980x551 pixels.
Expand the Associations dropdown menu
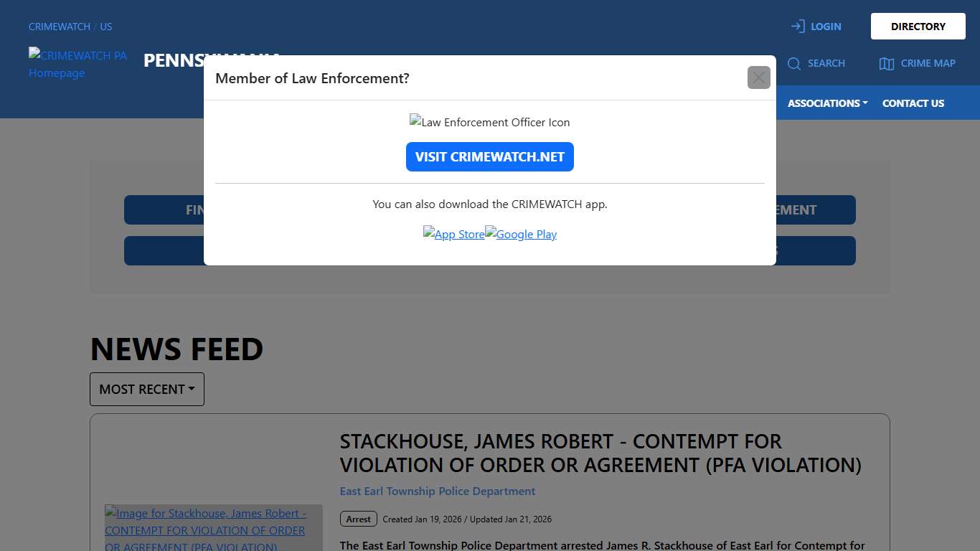pos(827,103)
